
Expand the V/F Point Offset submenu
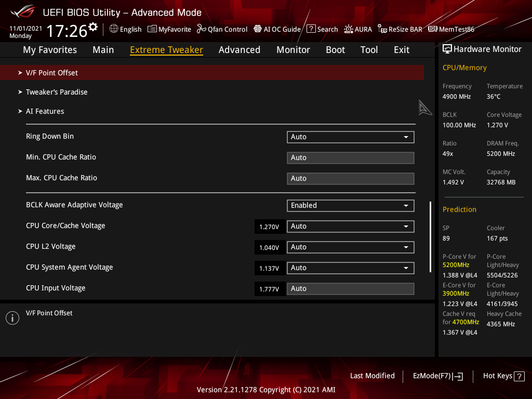[x=212, y=73]
